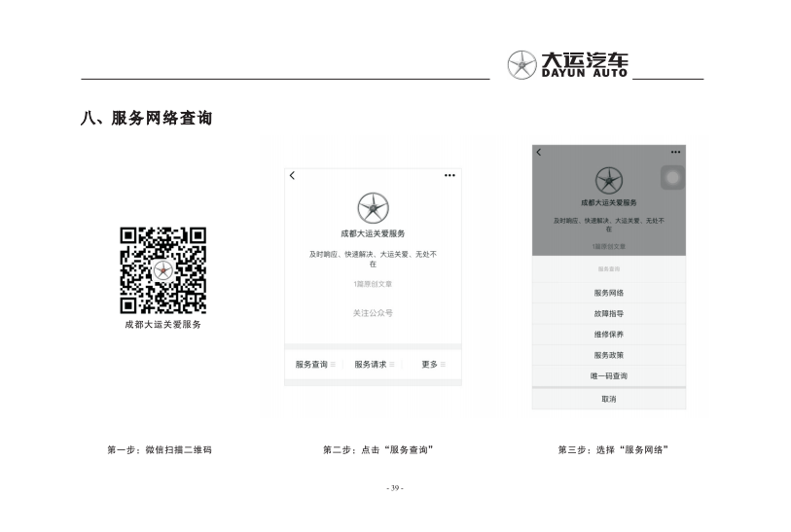This screenshot has height=532, width=791.
Task: Select 服务网络 from the action sheet
Action: pos(609,293)
